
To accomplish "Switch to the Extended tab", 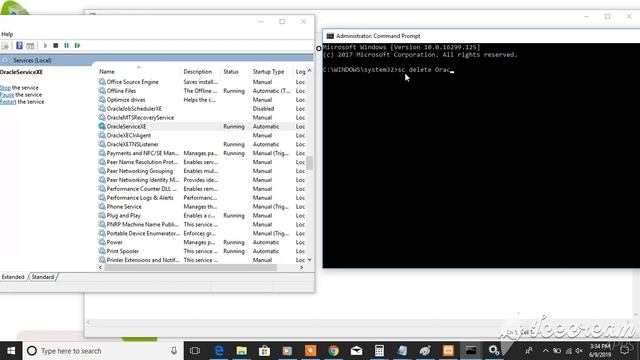I will 13,277.
